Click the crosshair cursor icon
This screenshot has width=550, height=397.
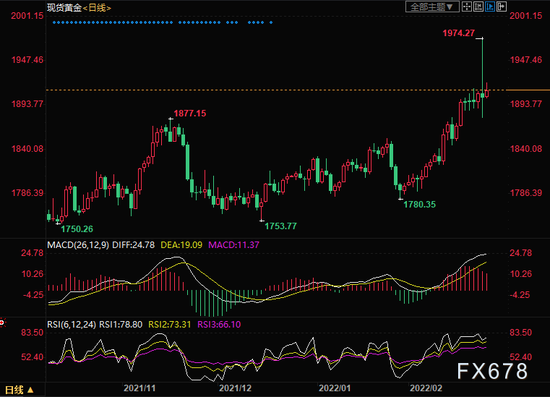467,7
